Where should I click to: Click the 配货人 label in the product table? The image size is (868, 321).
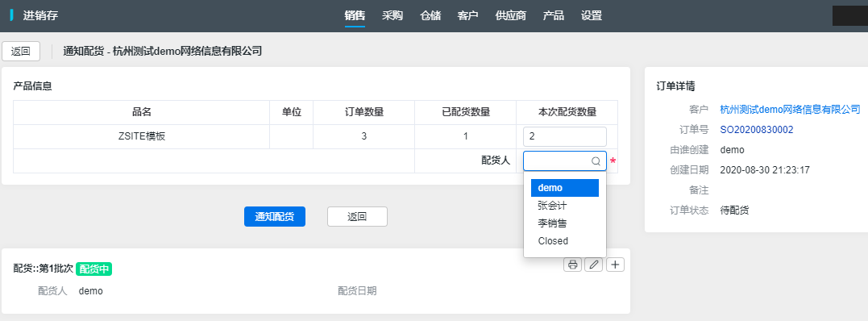tap(496, 160)
